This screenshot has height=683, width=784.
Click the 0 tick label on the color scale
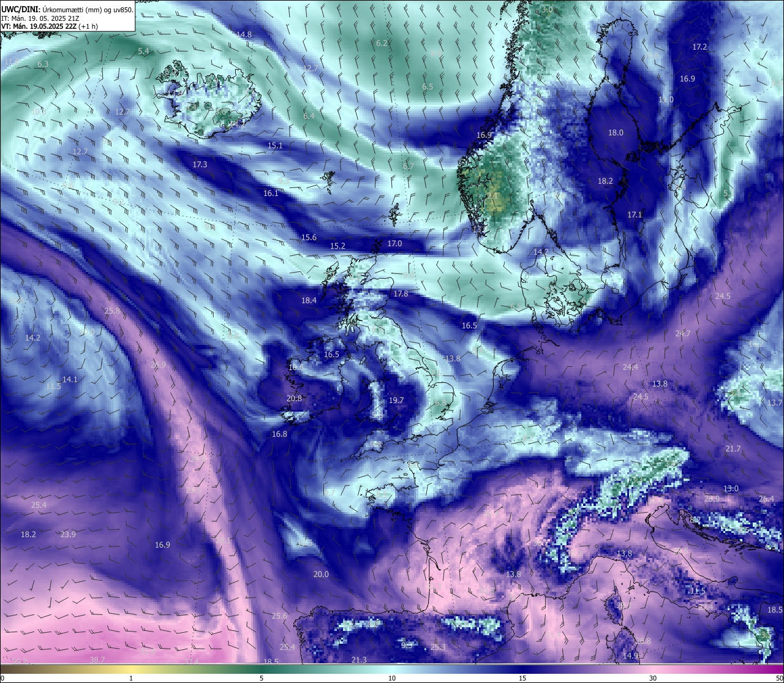pyautogui.click(x=2, y=678)
